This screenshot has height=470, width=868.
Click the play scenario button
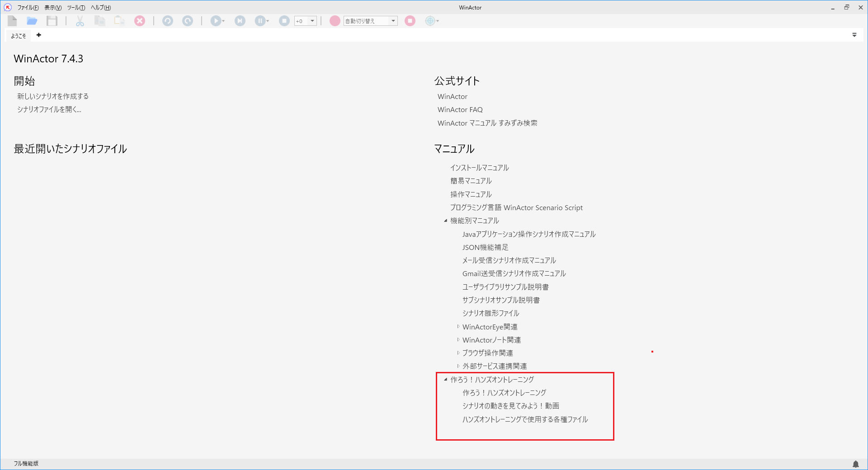point(216,21)
